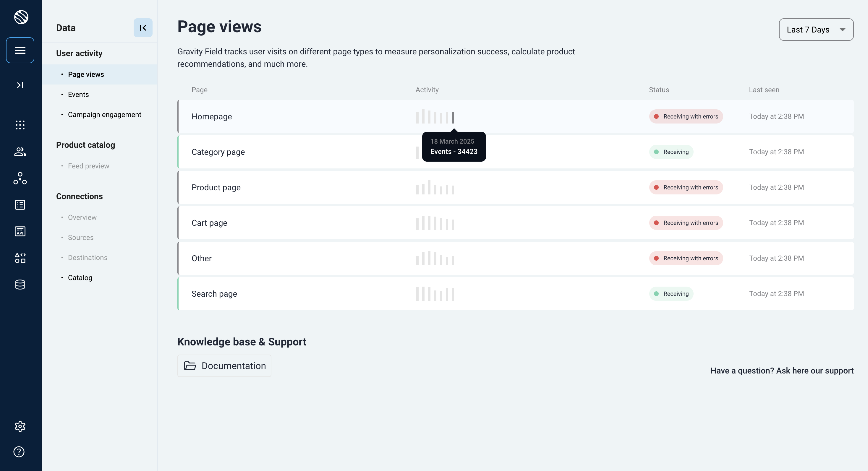868x471 pixels.
Task: Click the help question mark icon
Action: (x=19, y=452)
